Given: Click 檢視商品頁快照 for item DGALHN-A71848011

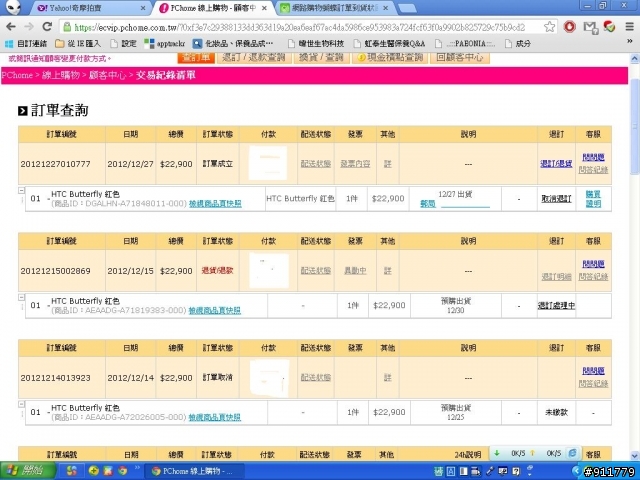Looking at the screenshot, I should (x=215, y=204).
